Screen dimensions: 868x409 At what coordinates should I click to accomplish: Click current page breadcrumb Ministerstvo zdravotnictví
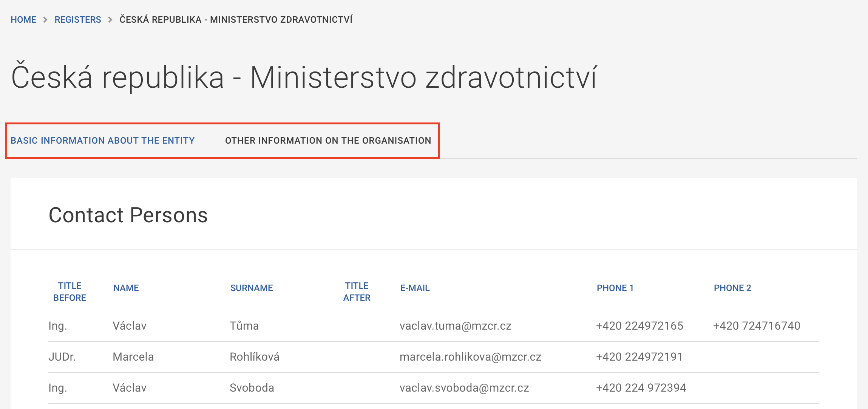pyautogui.click(x=236, y=20)
